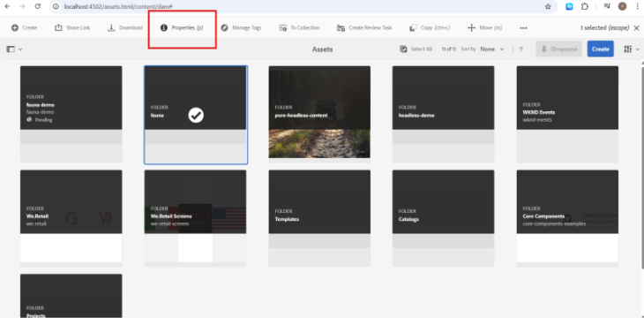This screenshot has height=318, width=644.
Task: Expand the rail dropdown chevron
Action: (x=20, y=49)
